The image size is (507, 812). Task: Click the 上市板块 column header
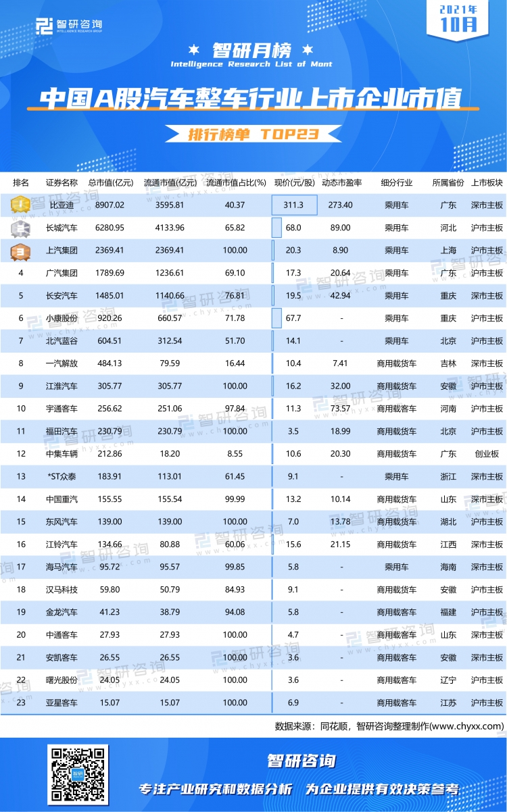486,182
